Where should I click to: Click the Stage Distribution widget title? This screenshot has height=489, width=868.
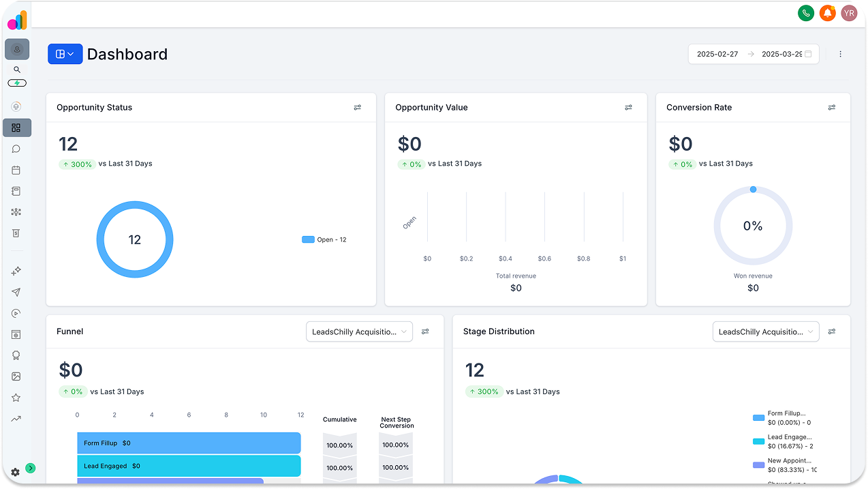(499, 331)
